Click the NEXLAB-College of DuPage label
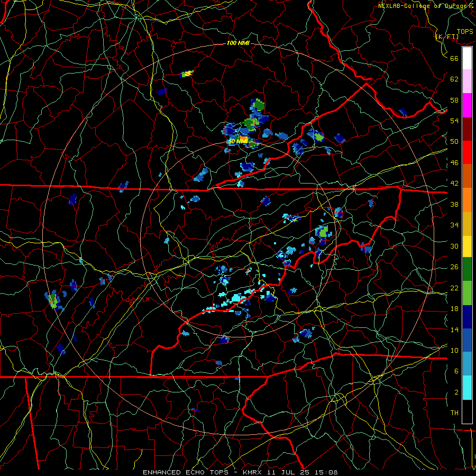The image size is (476, 476). click(x=427, y=6)
